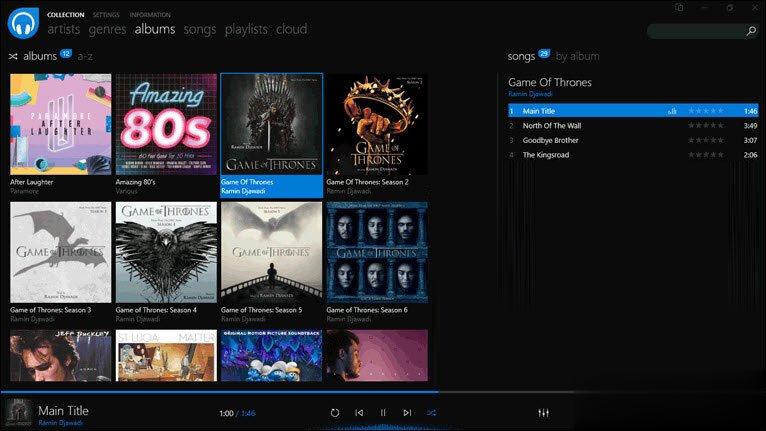Toggle the 1:00 / 1:46 time display
The width and height of the screenshot is (766, 431).
tap(237, 413)
